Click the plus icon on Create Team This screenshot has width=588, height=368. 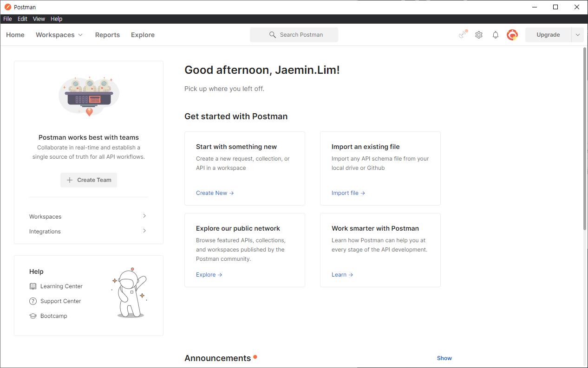pyautogui.click(x=70, y=180)
